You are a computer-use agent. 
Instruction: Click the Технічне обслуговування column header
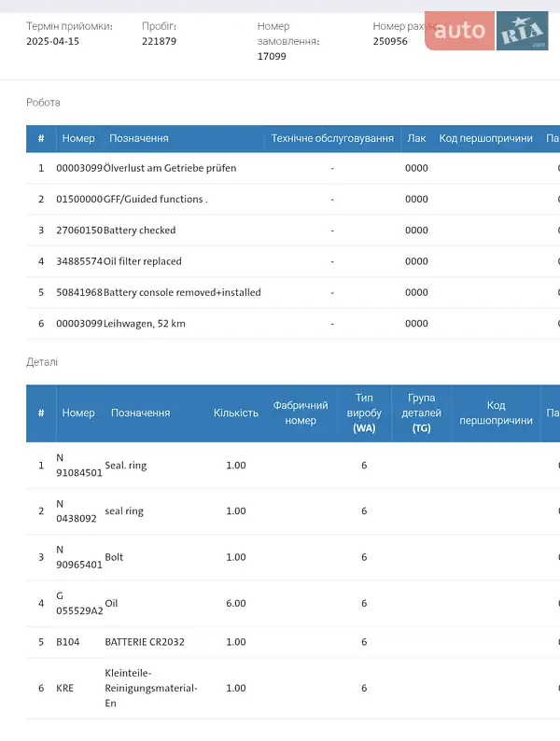click(332, 138)
